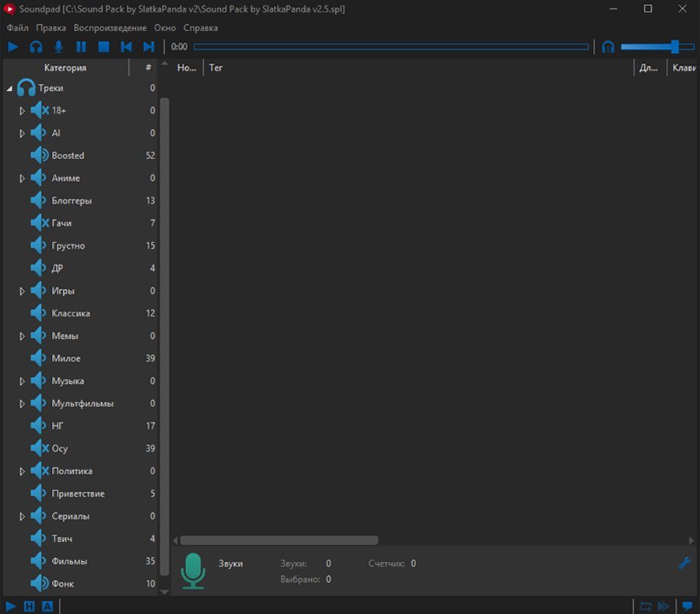The height and width of the screenshot is (614, 700).
Task: Pause playback with the Pause button
Action: click(81, 47)
